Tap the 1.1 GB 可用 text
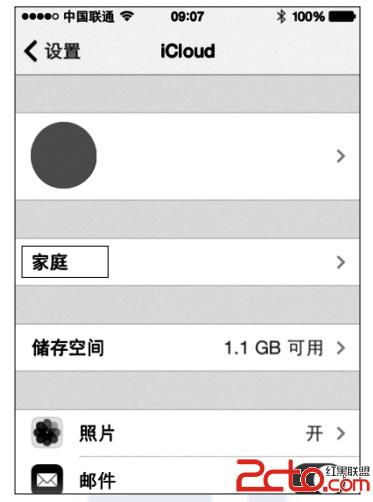The image size is (373, 502). tap(274, 348)
